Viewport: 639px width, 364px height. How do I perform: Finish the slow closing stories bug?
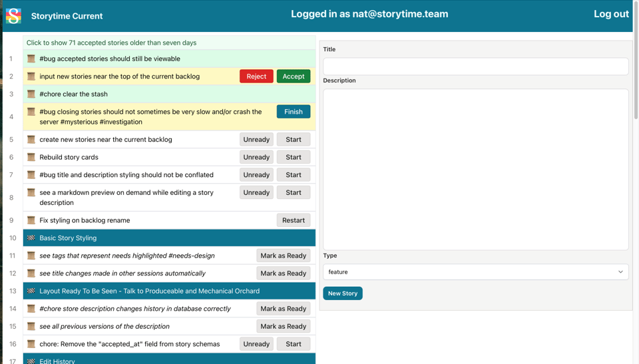click(x=293, y=112)
